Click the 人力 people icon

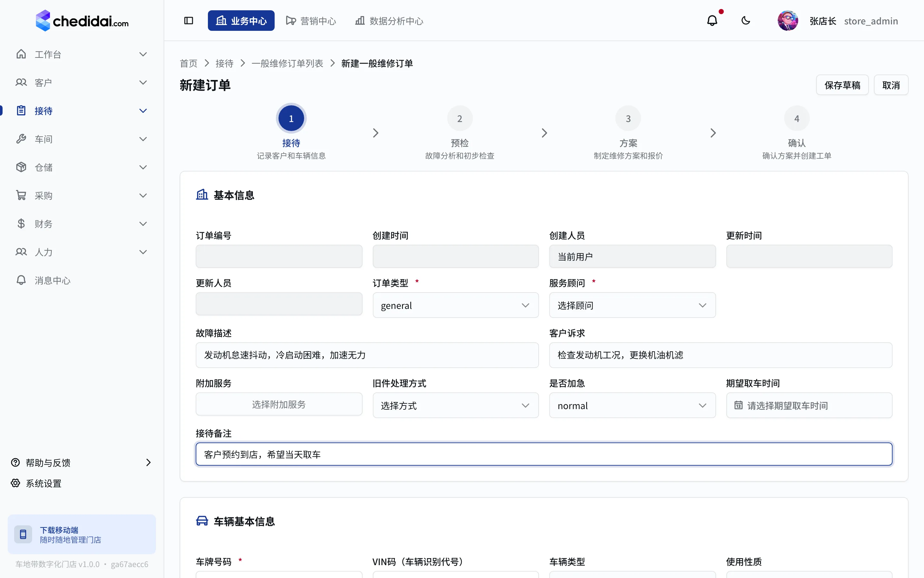21,252
